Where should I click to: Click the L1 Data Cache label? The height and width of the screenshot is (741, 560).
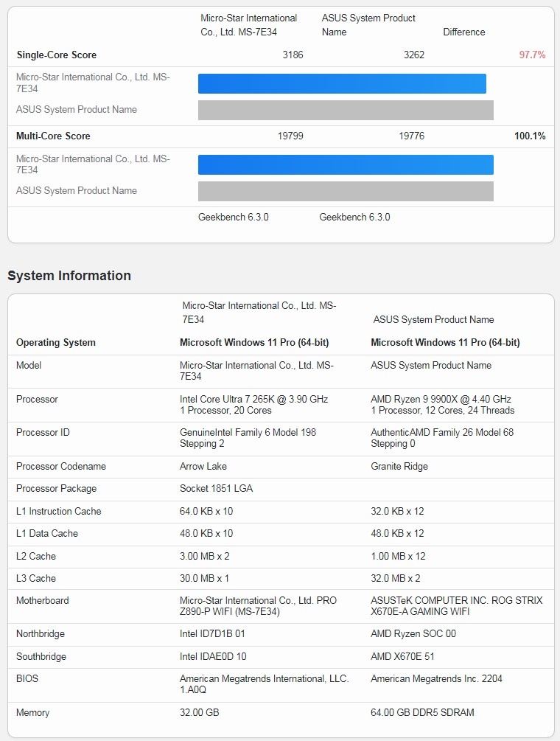pyautogui.click(x=47, y=534)
